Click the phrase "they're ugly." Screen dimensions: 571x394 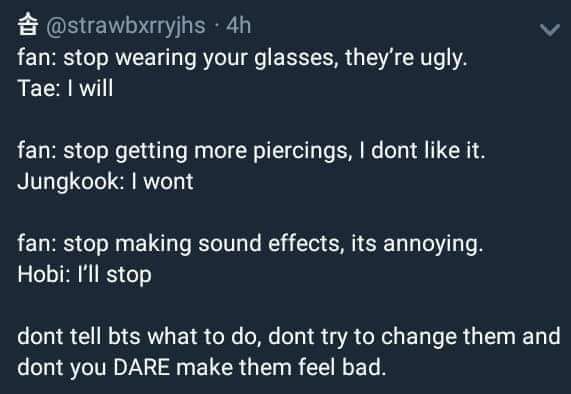tap(406, 58)
